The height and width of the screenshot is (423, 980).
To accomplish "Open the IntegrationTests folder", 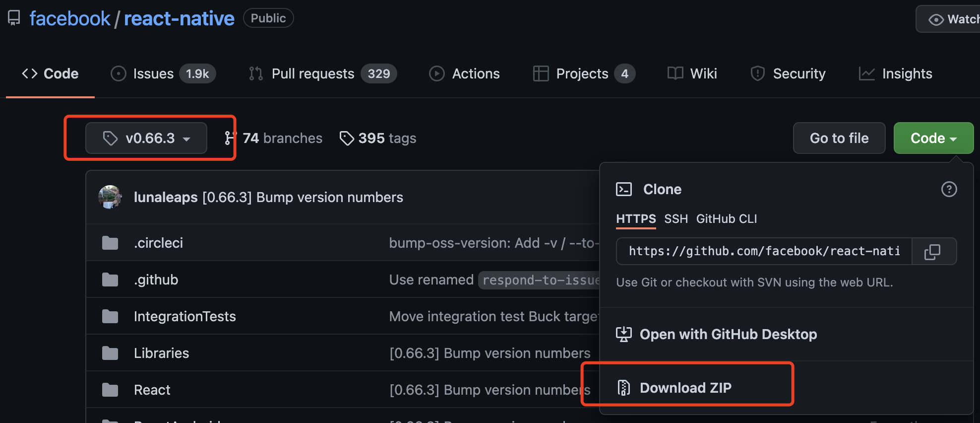I will tap(185, 316).
